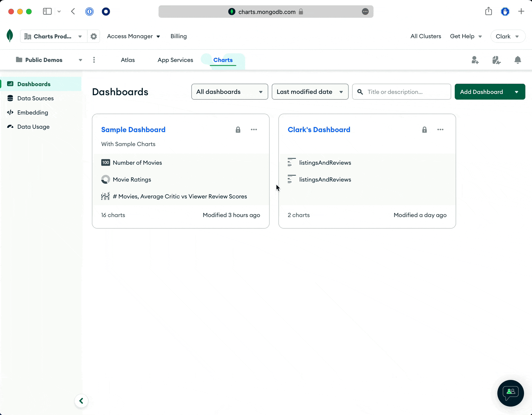Screen dimensions: 532x415
Task: Open project options three-dot menu
Action: 94,60
